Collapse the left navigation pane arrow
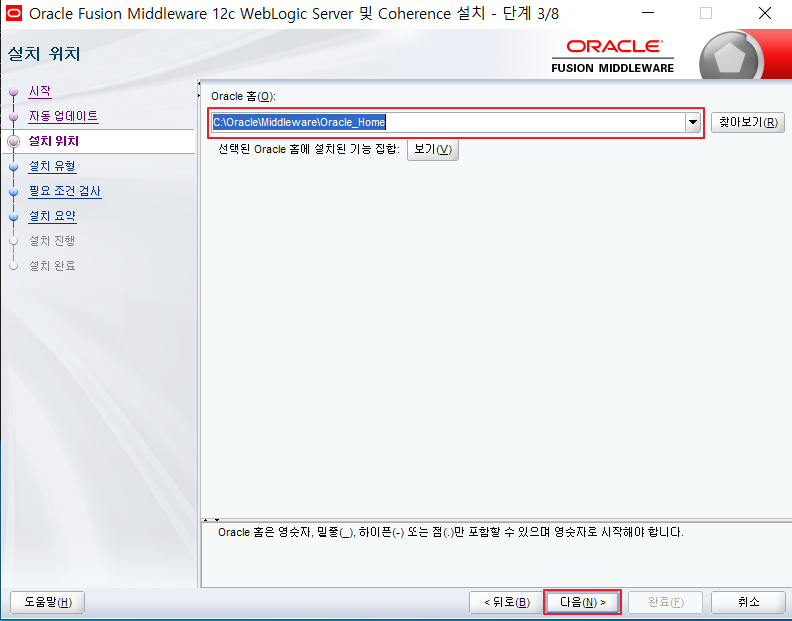Viewport: 792px width, 621px height. [199, 83]
